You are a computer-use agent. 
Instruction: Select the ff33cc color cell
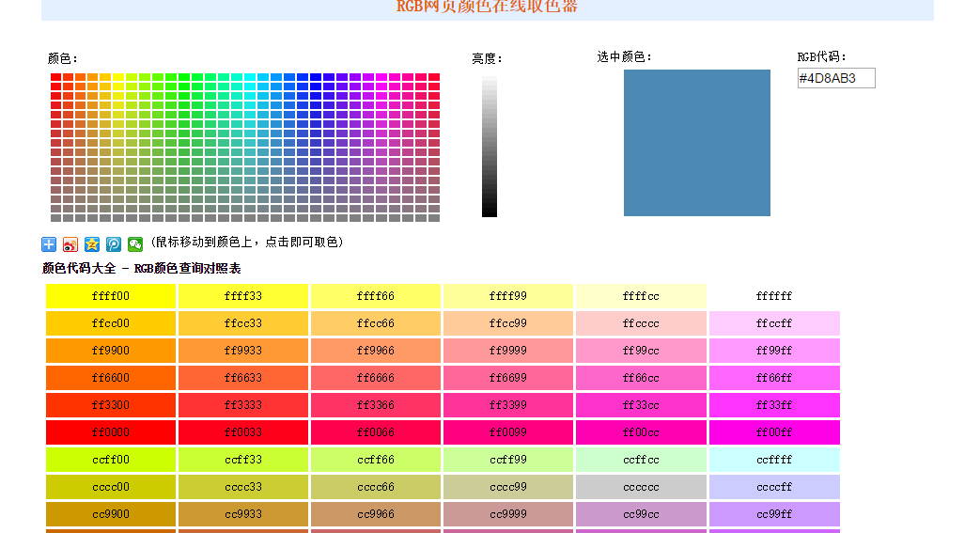click(641, 405)
